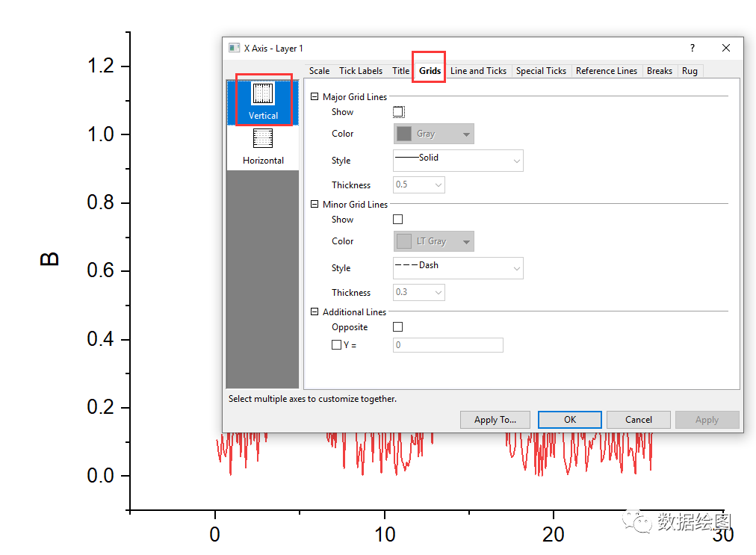The height and width of the screenshot is (555, 756).
Task: Switch to the Title tab
Action: (400, 71)
